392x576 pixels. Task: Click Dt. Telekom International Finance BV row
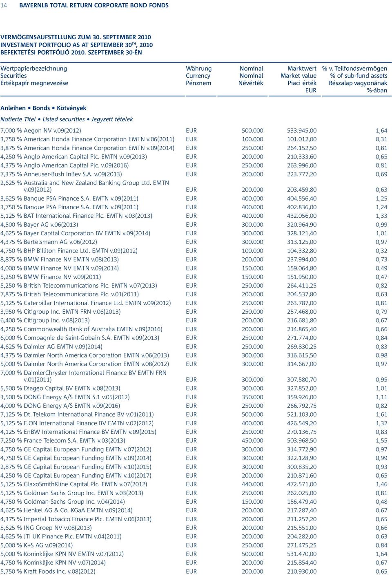click(x=194, y=415)
